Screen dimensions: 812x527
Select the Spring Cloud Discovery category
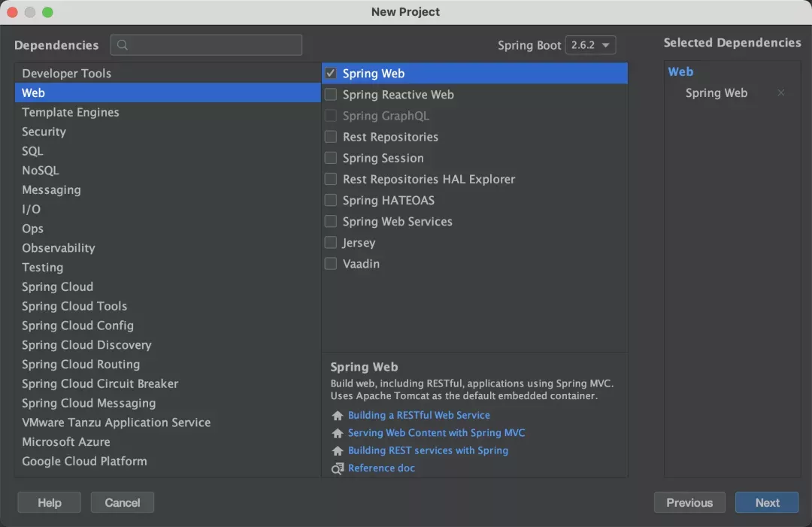(x=168, y=345)
